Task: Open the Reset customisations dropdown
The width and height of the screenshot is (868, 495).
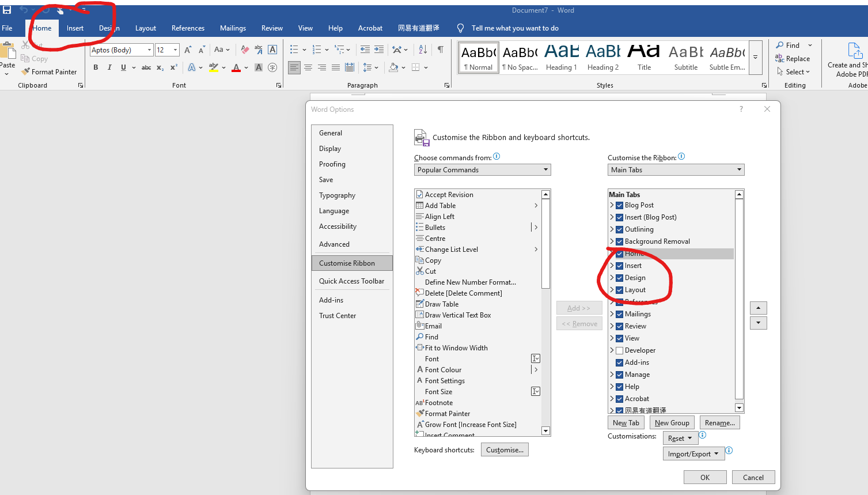Action: [680, 439]
